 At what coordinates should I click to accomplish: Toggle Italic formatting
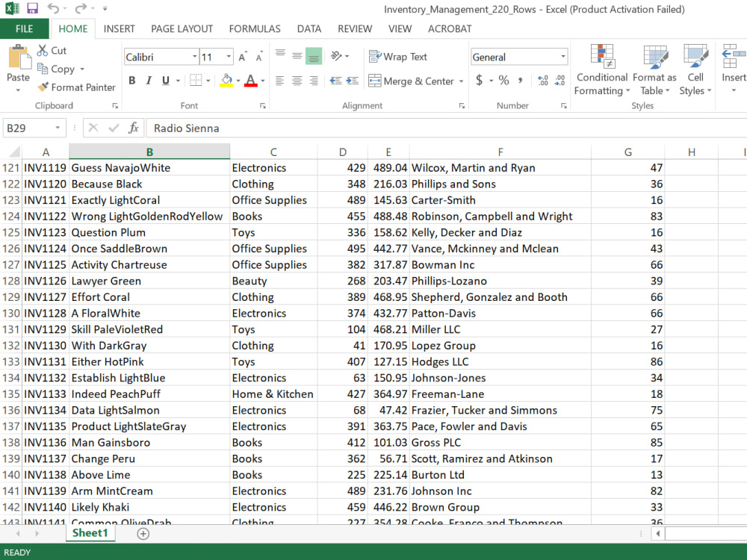pyautogui.click(x=149, y=81)
